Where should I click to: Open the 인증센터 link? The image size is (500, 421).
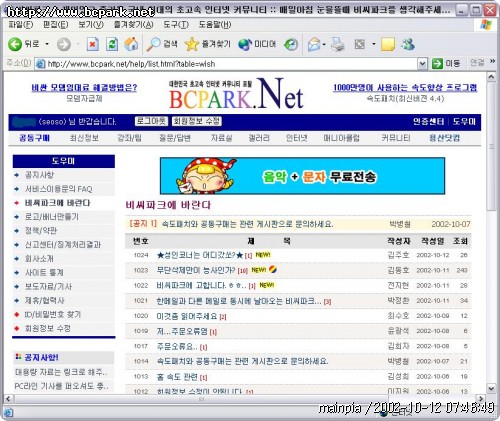(x=428, y=122)
